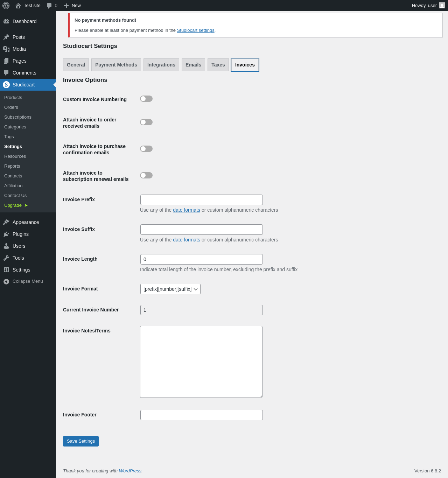Open the WordPress link in footer

pos(130,471)
